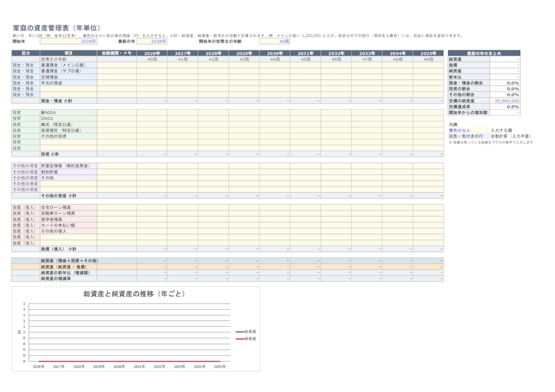Select the 目標達成率 summary label
This screenshot has height=392, width=555.
coord(469,106)
